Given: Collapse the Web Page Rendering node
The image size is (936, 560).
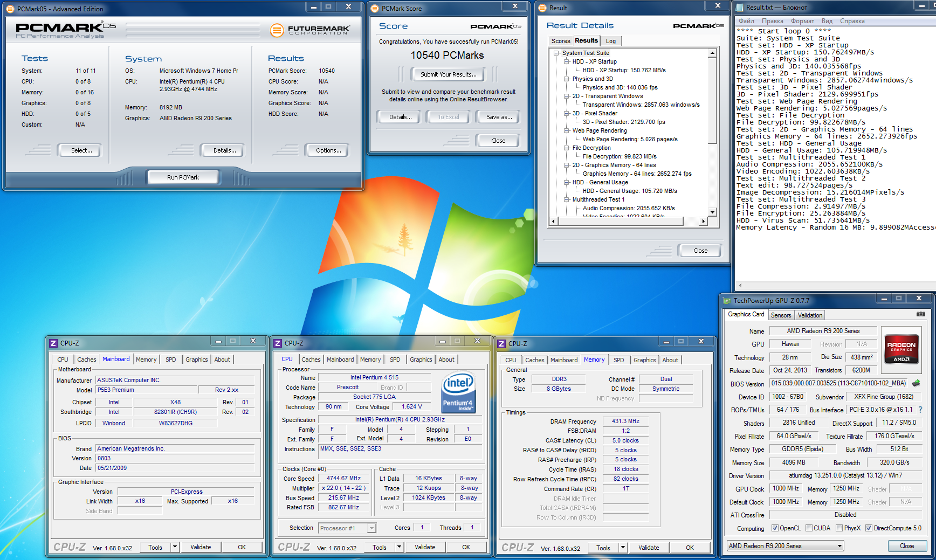Looking at the screenshot, I should pyautogui.click(x=567, y=130).
